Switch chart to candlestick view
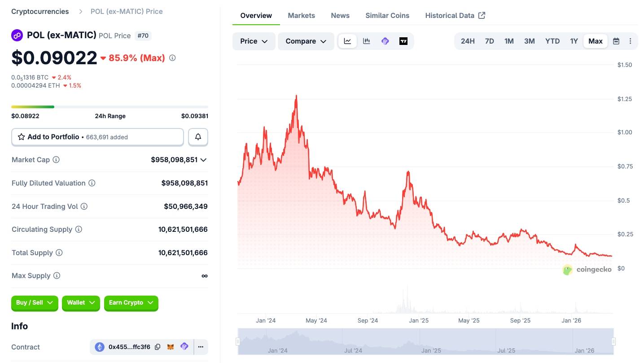Image resolution: width=644 pixels, height=363 pixels. click(x=366, y=41)
